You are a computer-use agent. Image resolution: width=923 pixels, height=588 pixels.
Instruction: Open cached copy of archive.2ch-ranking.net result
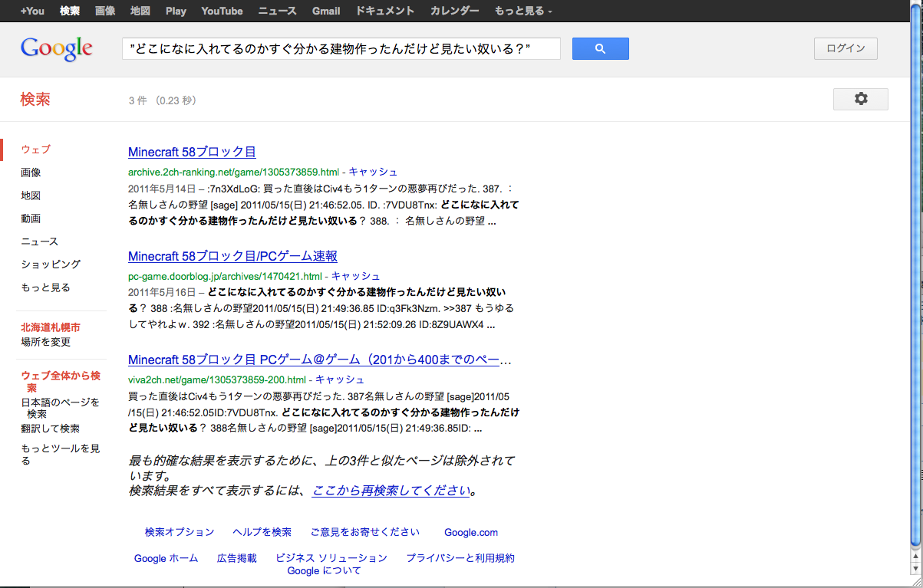[373, 172]
